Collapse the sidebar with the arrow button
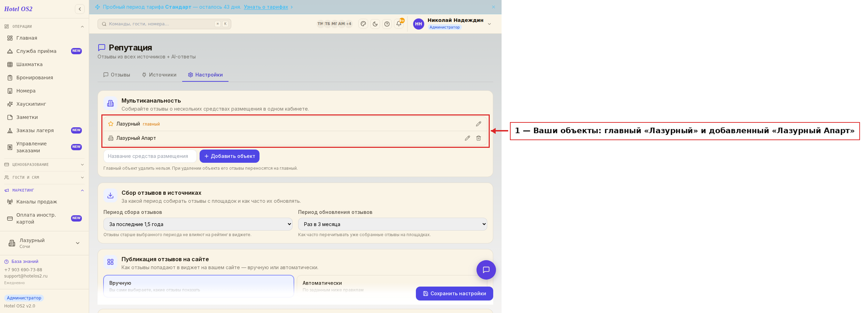This screenshot has width=868, height=313. pos(80,9)
